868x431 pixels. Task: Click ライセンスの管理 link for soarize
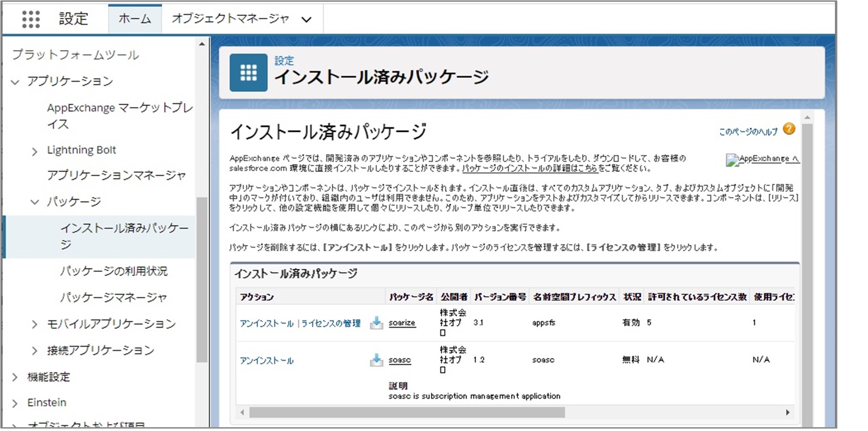pos(331,323)
